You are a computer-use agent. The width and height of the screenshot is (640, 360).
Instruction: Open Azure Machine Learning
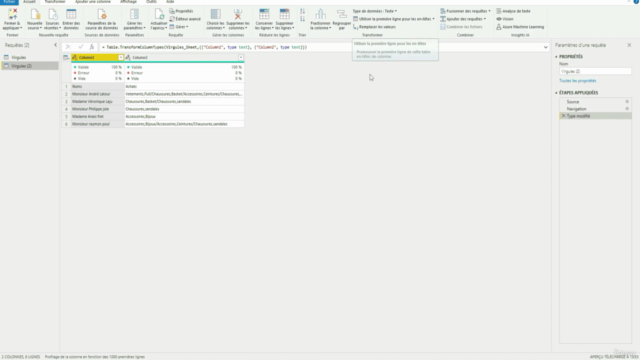tap(520, 27)
